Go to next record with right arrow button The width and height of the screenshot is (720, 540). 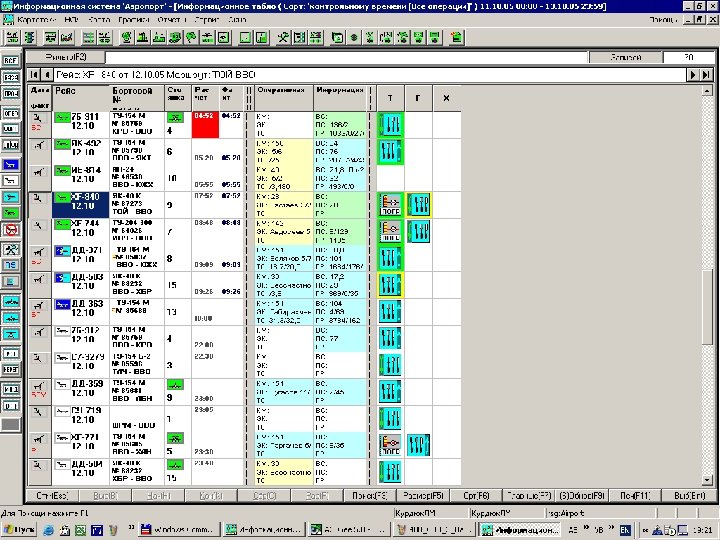pos(693,74)
